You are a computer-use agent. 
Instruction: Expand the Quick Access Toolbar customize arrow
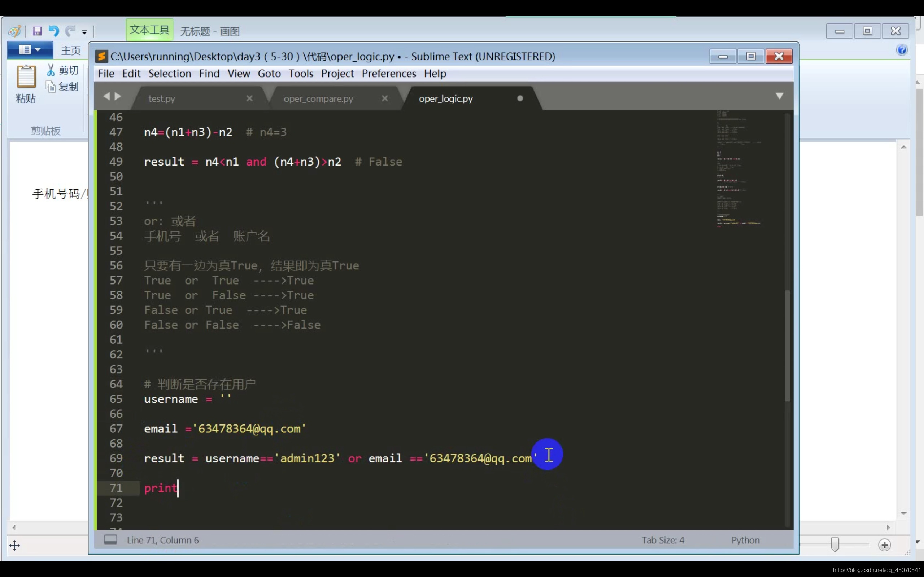[x=84, y=32]
